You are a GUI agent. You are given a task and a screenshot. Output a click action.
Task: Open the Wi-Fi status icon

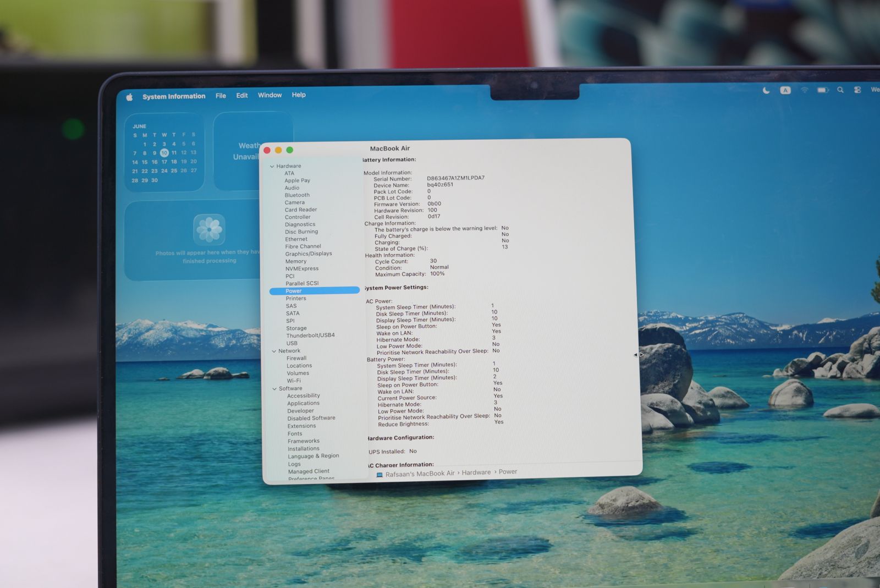(804, 90)
